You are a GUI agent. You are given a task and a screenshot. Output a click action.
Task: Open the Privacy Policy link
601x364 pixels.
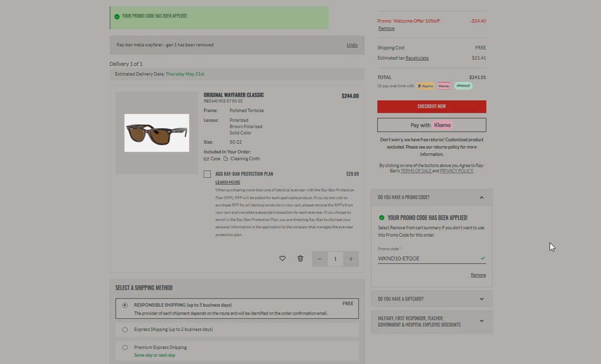(x=457, y=171)
